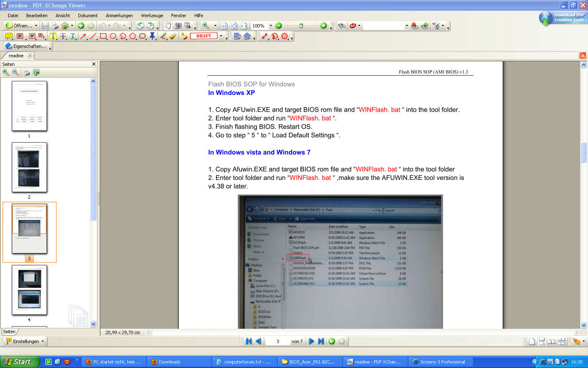
Task: Click the save diskette icon
Action: 45,26
